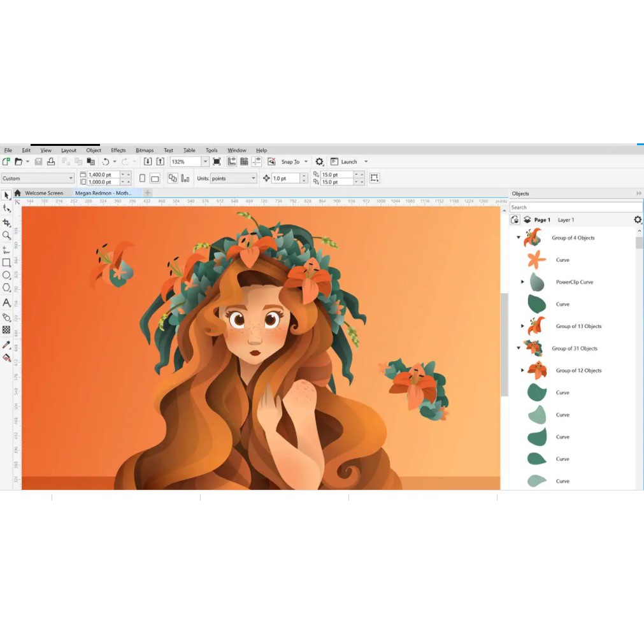
Task: Open the Options gear in toolbar
Action: coord(319,161)
